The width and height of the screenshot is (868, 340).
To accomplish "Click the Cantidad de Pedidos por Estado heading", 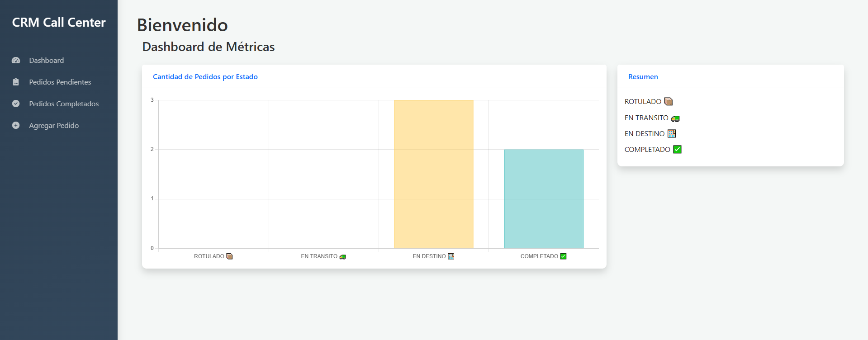I will [x=205, y=76].
